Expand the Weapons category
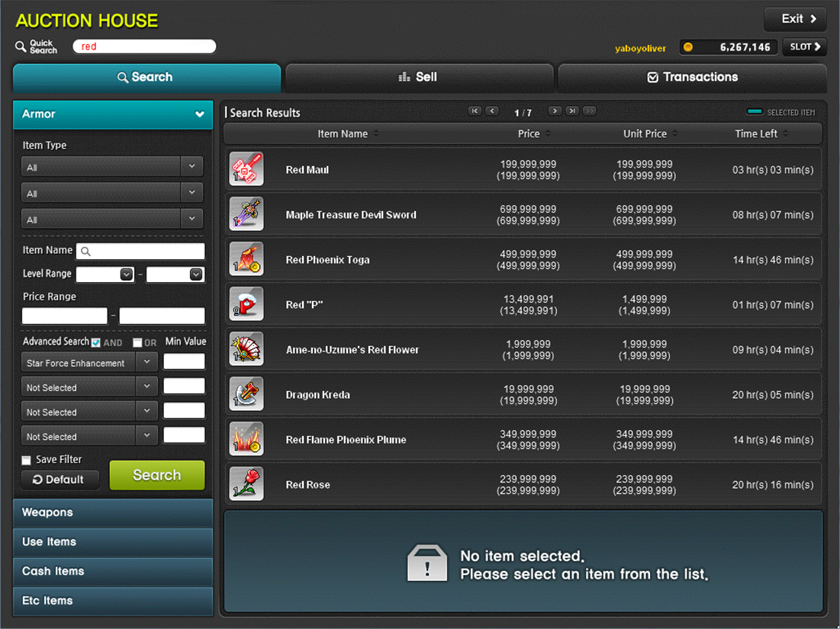The image size is (840, 629). pos(112,513)
